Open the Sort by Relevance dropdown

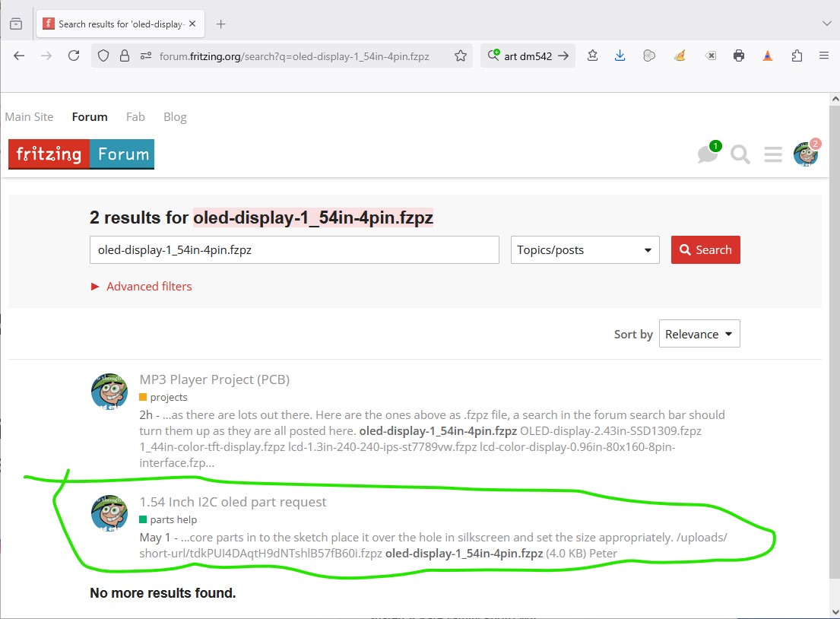coord(699,334)
